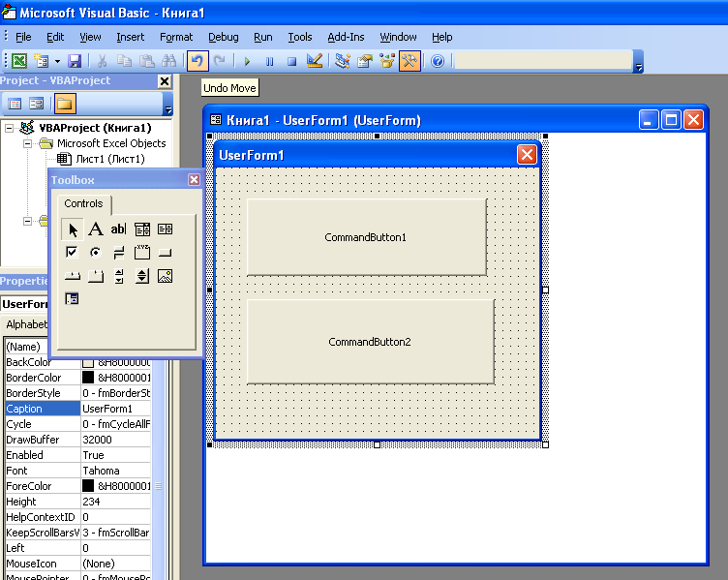The image size is (728, 580).
Task: Choose the Frame tool in Toolbox
Action: tap(142, 252)
